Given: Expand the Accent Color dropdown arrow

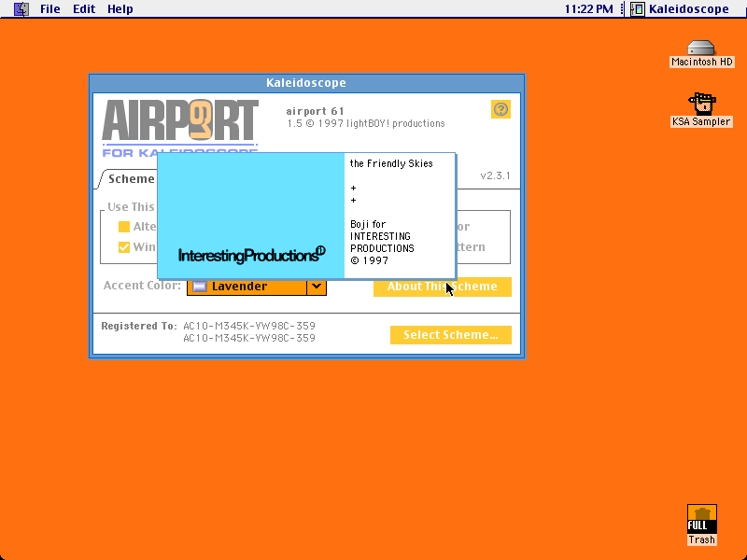Looking at the screenshot, I should pos(317,287).
